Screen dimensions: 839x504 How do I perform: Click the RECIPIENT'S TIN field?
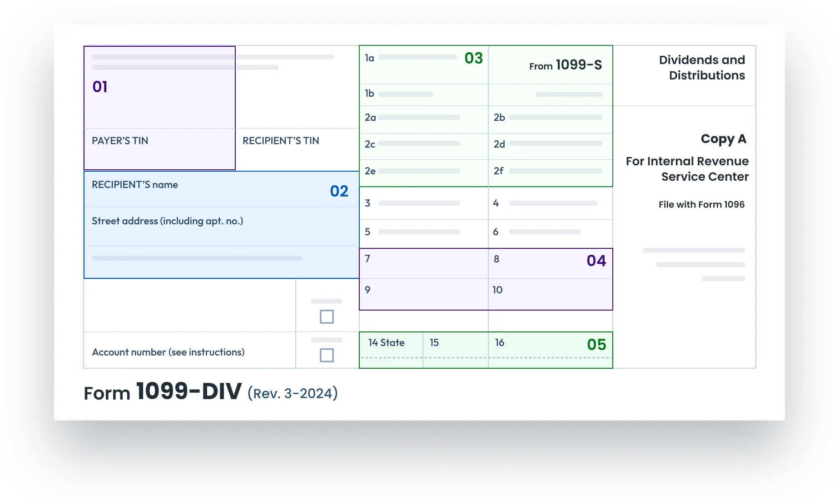[297, 149]
